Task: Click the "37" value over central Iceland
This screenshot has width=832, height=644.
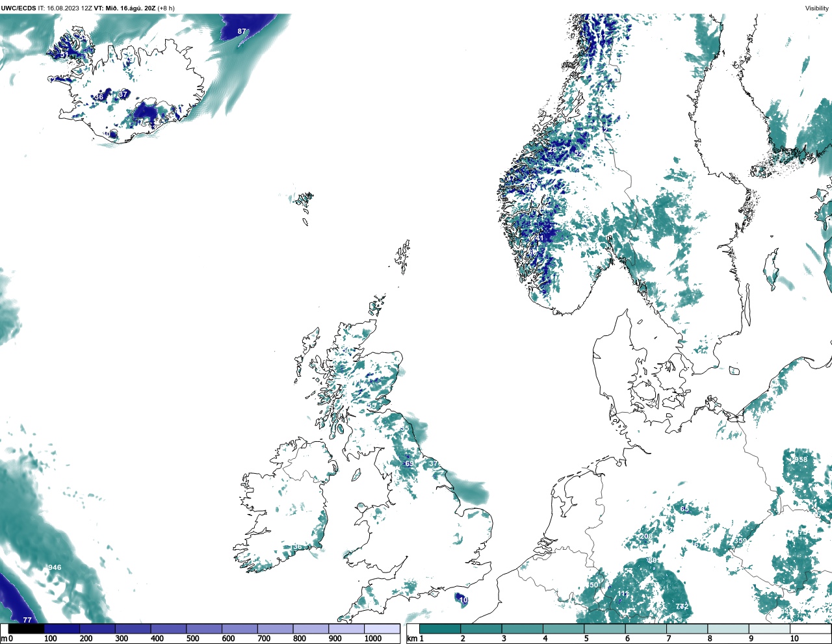Action: pyautogui.click(x=123, y=94)
